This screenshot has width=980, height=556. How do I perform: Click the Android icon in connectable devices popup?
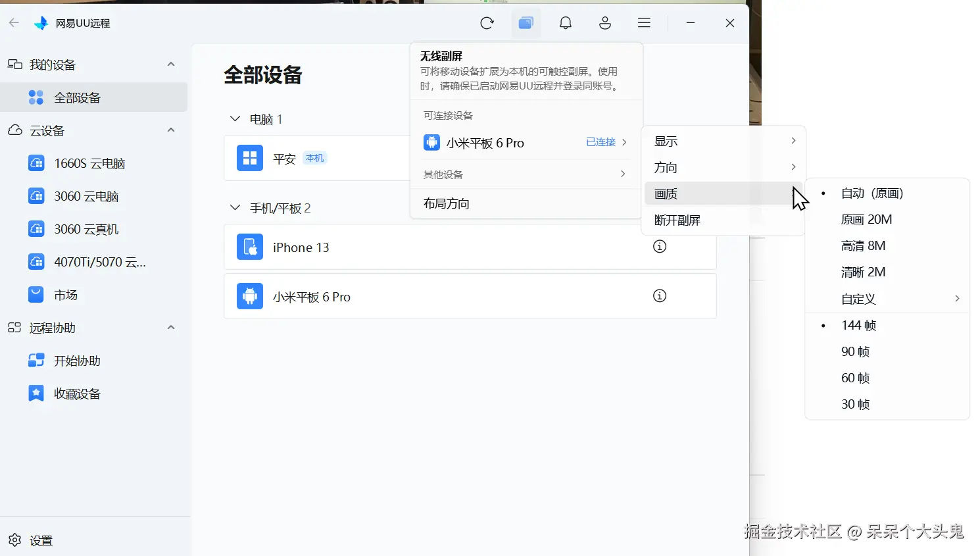[x=431, y=142]
